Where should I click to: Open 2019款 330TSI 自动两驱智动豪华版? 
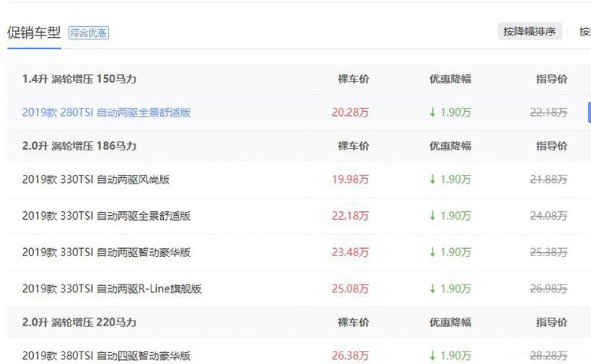pyautogui.click(x=106, y=252)
